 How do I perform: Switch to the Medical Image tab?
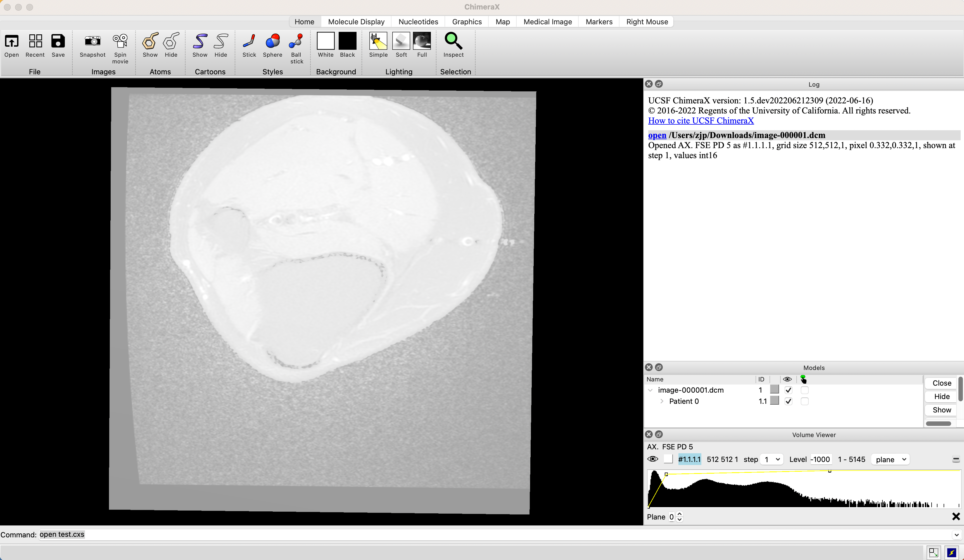click(x=547, y=22)
